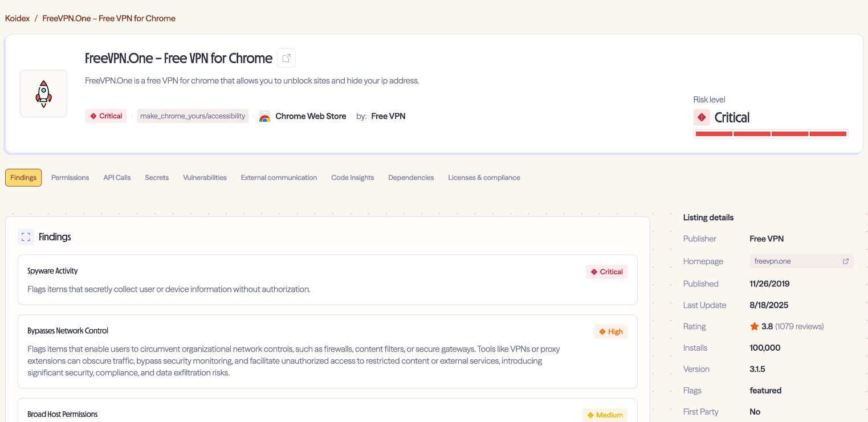Click the Free VPN author name
Screen dimensions: 868x422
(x=388, y=116)
